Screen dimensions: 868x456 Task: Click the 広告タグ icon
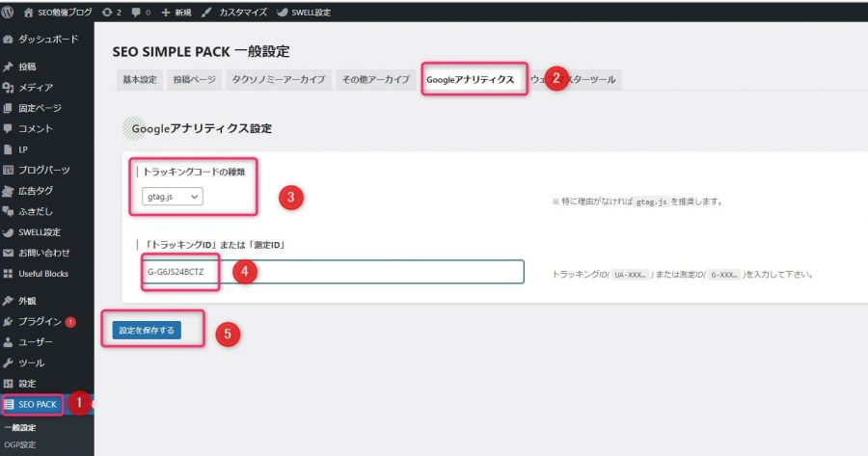pyautogui.click(x=8, y=191)
